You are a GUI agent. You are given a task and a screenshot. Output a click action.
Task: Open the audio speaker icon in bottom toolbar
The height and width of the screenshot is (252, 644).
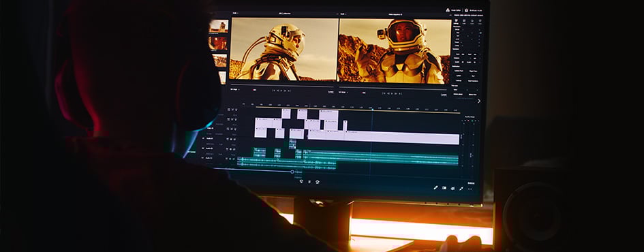453,189
